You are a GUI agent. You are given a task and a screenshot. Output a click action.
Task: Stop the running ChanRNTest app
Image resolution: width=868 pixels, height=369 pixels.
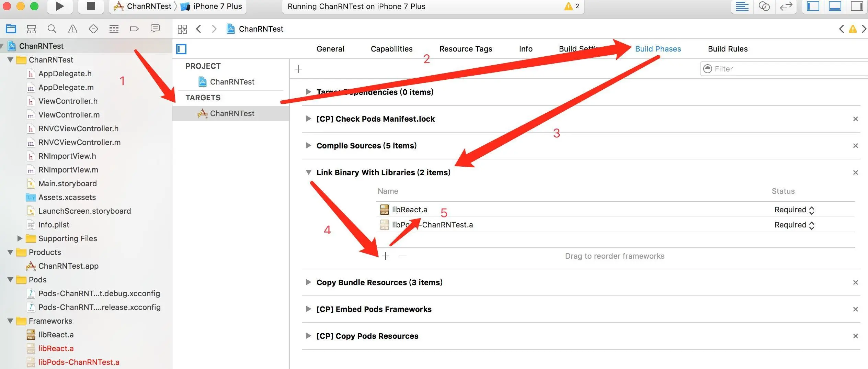click(x=91, y=6)
